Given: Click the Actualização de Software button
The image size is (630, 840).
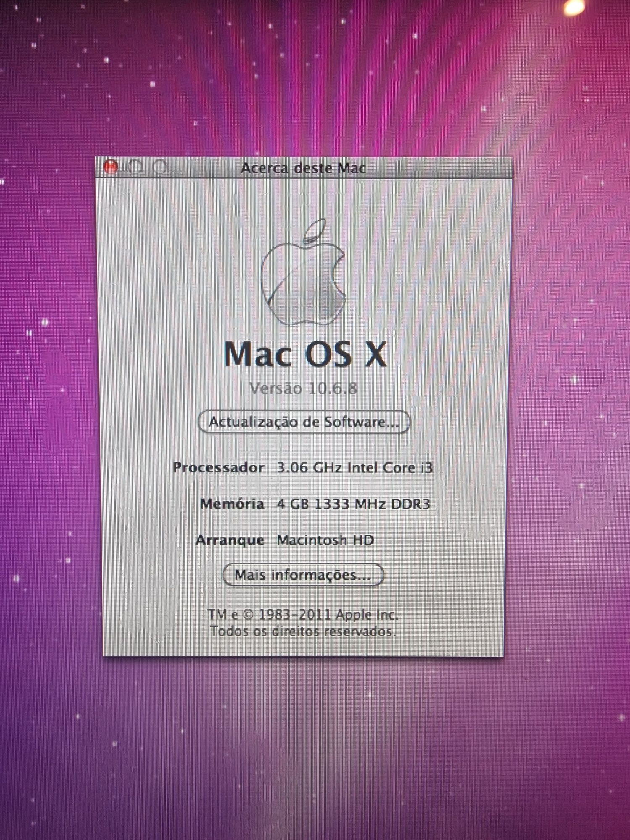Looking at the screenshot, I should coord(304,422).
